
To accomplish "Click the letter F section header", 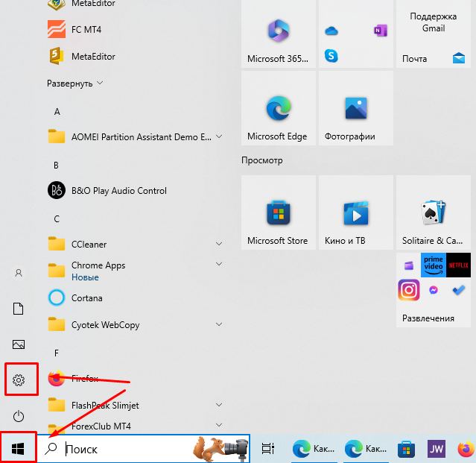I will tap(56, 353).
